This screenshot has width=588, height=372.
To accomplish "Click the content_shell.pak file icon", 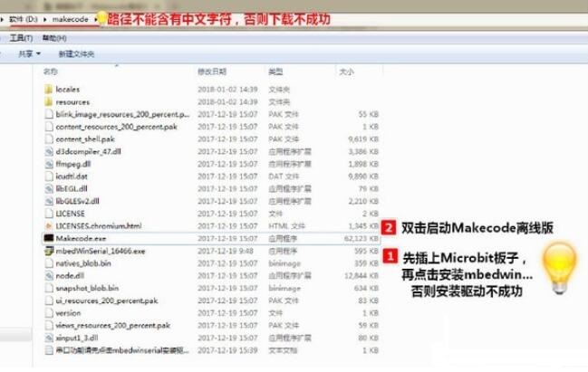I will pos(49,139).
